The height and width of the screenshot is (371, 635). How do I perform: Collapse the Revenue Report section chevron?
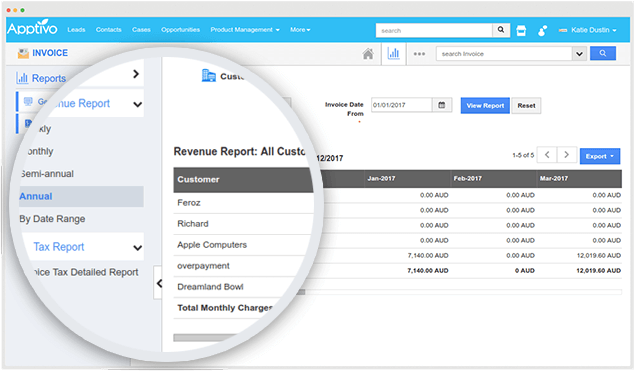coord(138,104)
